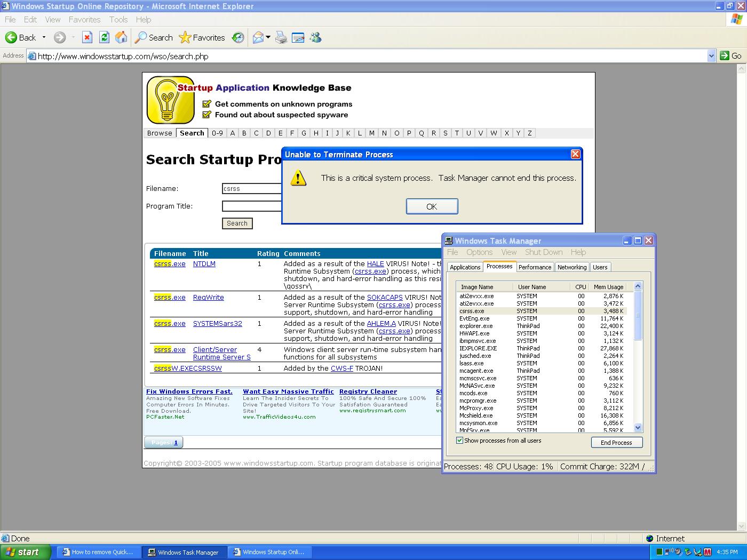Click the Stop loading icon
The width and height of the screenshot is (747, 560).
tap(88, 37)
